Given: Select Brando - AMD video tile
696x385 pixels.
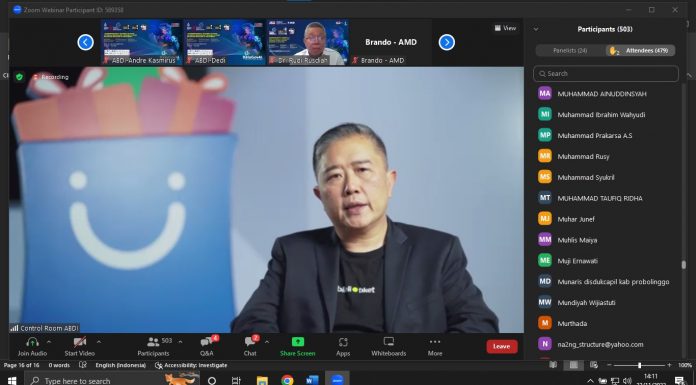Looking at the screenshot, I should 391,42.
